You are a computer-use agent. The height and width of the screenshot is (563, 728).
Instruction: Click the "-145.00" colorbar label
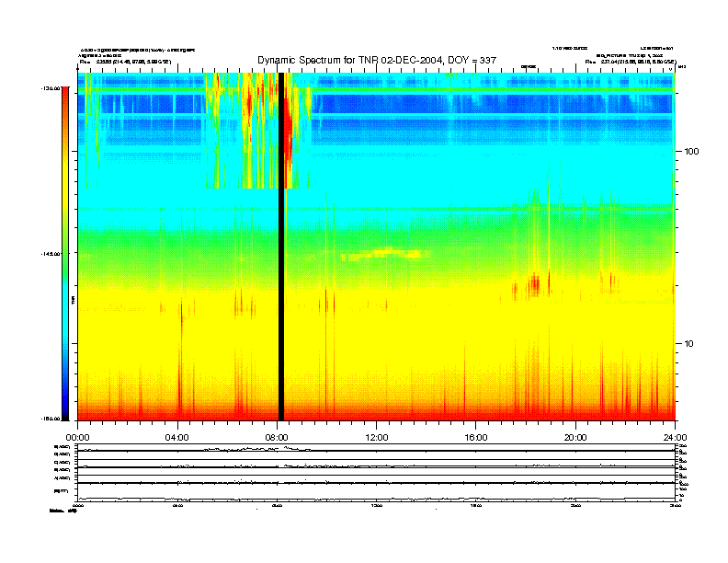[x=51, y=254]
